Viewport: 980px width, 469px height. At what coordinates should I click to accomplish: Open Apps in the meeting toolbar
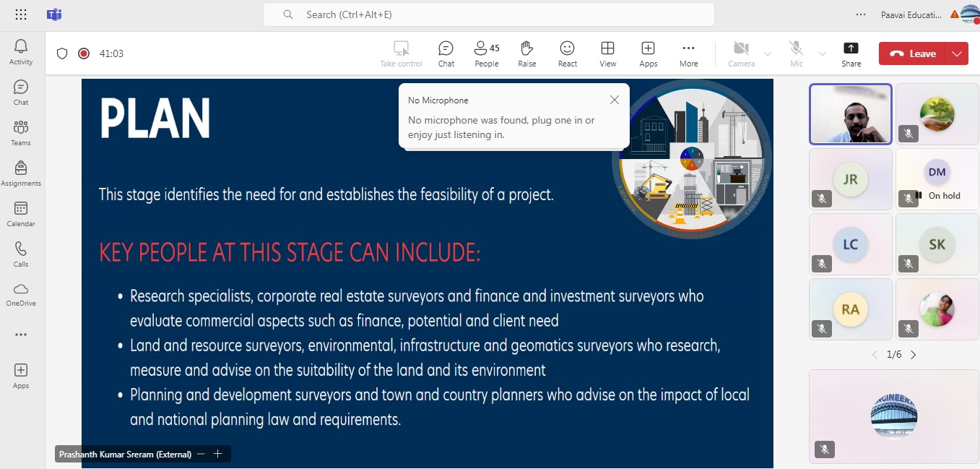(648, 54)
